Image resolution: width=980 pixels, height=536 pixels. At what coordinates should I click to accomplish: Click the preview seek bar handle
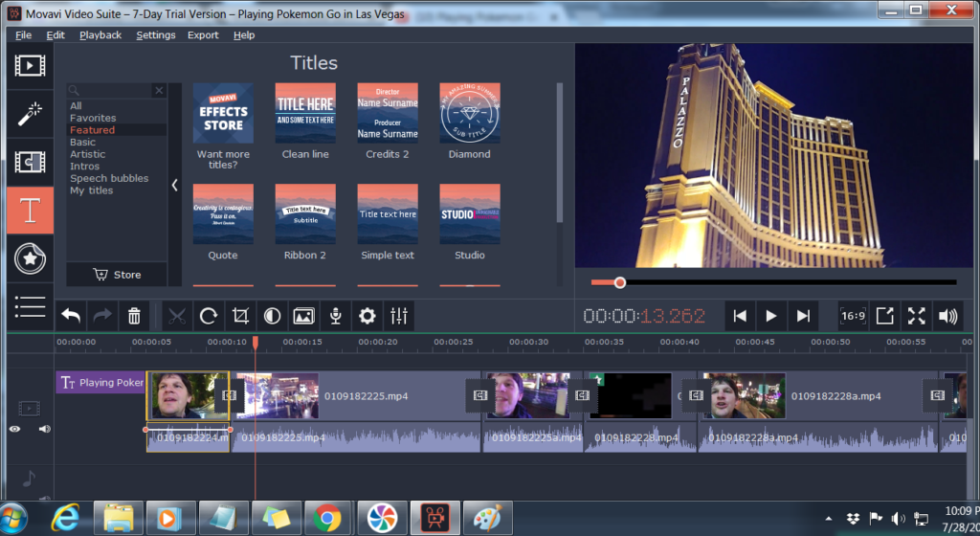[619, 283]
